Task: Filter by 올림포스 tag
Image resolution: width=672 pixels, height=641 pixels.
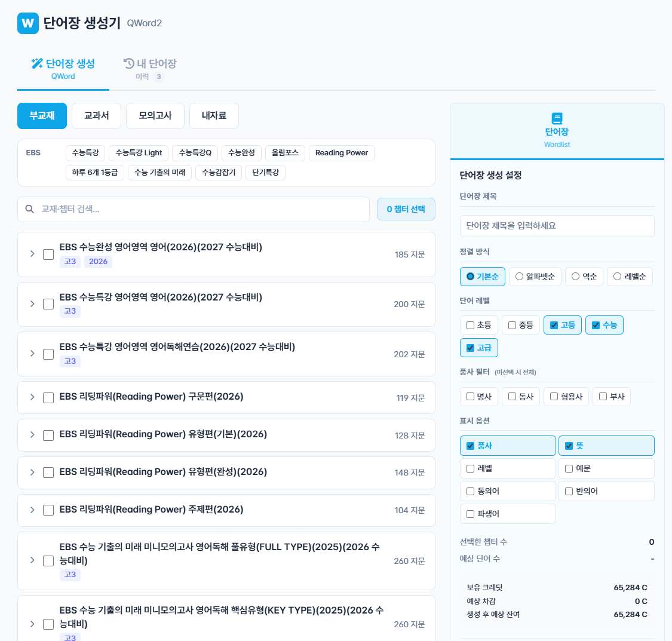Action: pyautogui.click(x=285, y=153)
